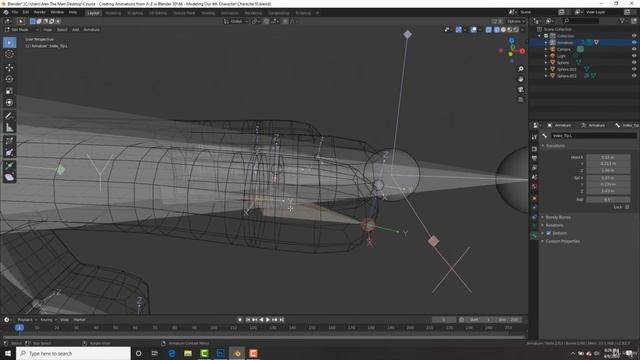Jump to timeline start button
The height and width of the screenshot is (360, 640).
[247, 320]
